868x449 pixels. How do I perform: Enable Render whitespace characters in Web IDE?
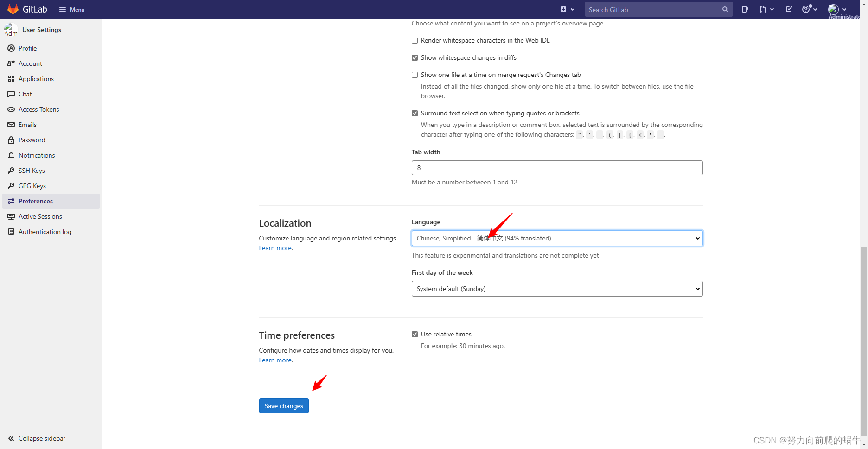tap(415, 41)
